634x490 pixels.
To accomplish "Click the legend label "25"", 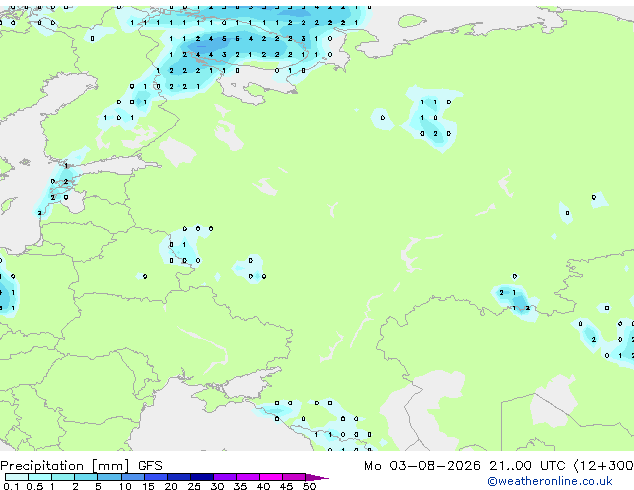I will (x=194, y=486).
